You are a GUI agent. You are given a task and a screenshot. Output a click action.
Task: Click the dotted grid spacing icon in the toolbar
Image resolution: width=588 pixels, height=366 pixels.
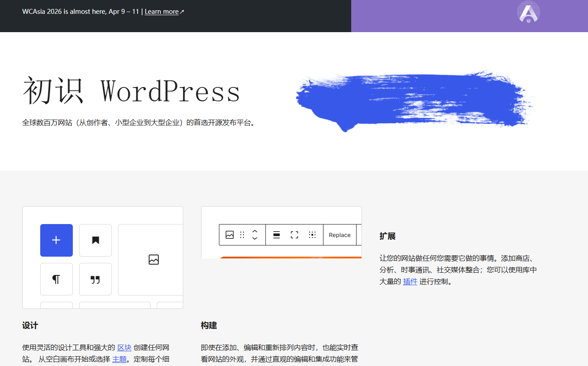click(312, 234)
